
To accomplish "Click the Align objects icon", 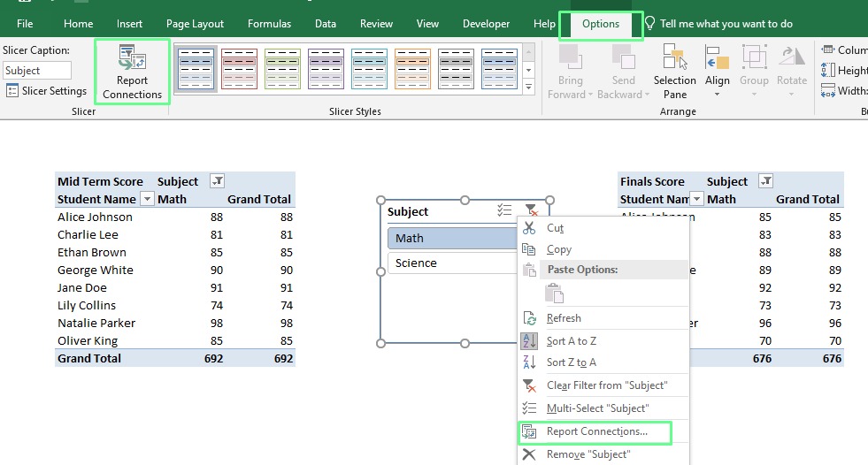I will coord(718,69).
